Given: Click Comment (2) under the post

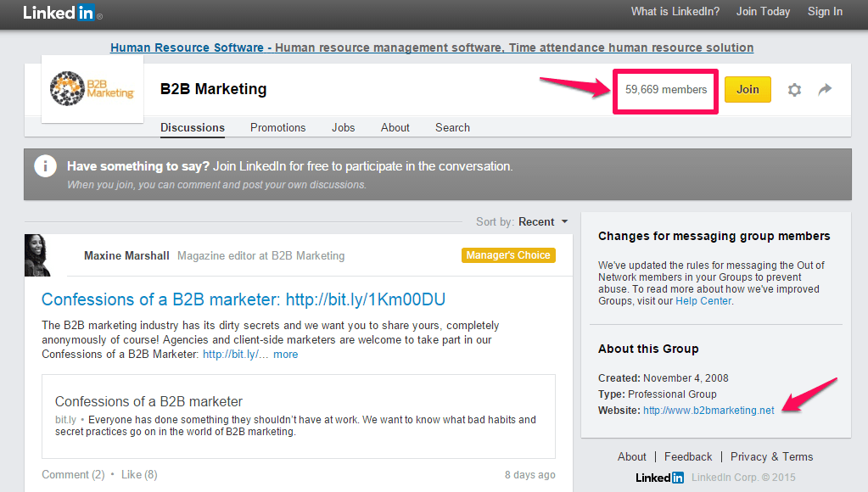Looking at the screenshot, I should pos(73,475).
